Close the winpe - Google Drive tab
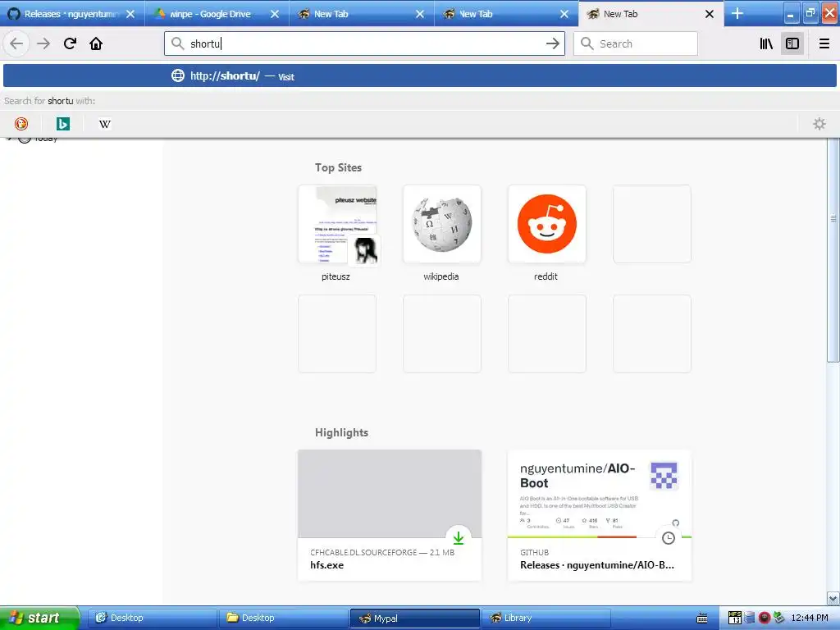The image size is (840, 630). 275,14
